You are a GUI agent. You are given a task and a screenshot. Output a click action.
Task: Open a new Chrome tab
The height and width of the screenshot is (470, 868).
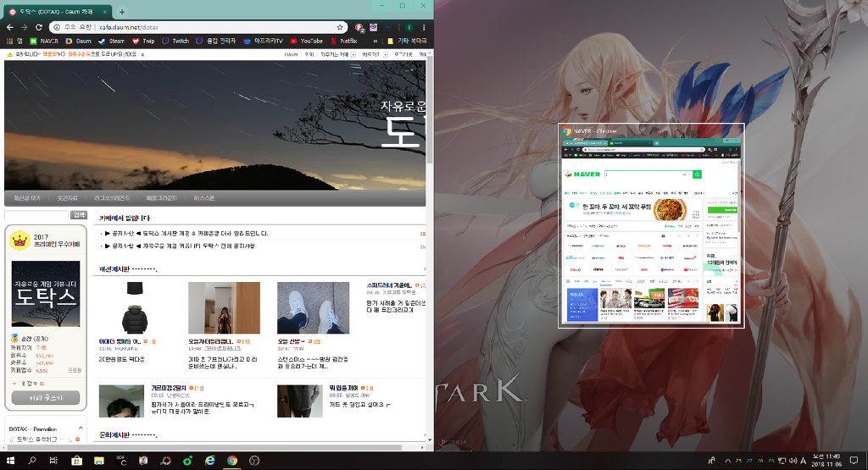122,12
